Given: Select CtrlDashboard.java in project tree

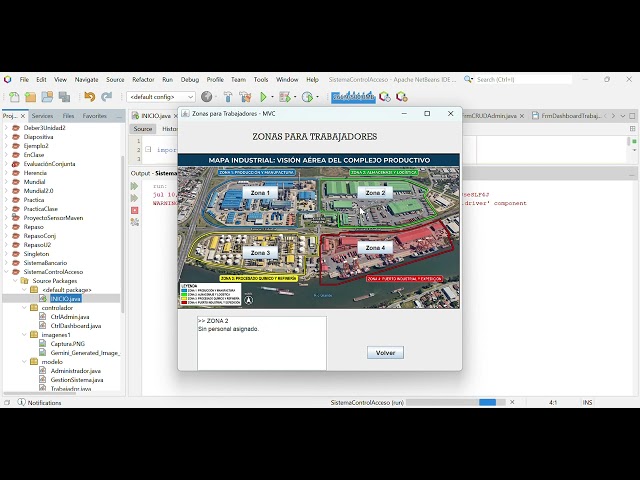Looking at the screenshot, I should click(76, 326).
